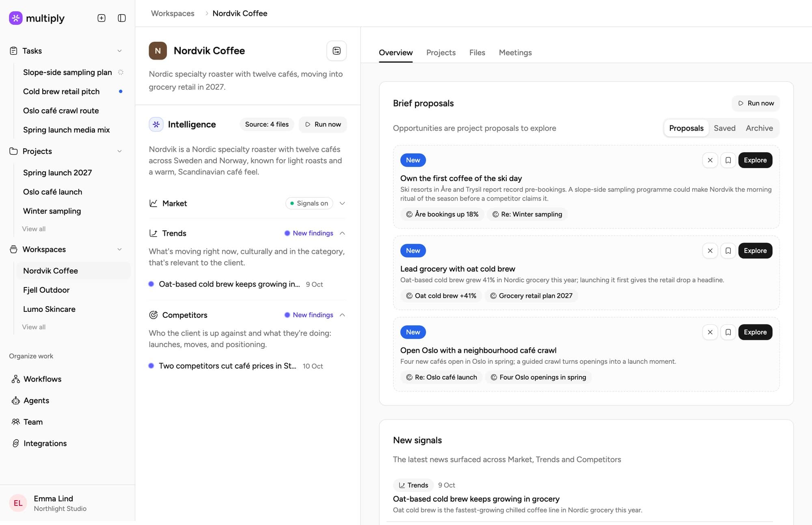Viewport: 812px width, 525px height.
Task: Open the Emma Lind account profile
Action: tap(48, 503)
